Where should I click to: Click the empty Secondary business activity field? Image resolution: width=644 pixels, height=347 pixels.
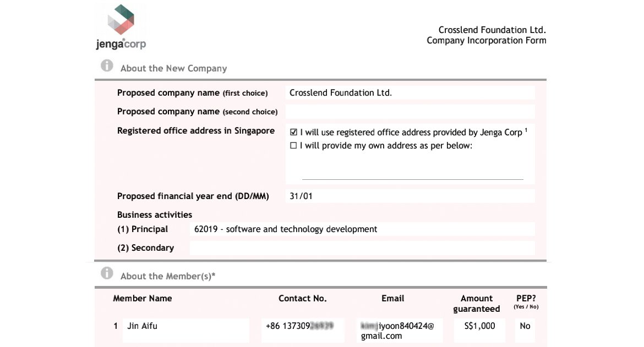[362, 248]
